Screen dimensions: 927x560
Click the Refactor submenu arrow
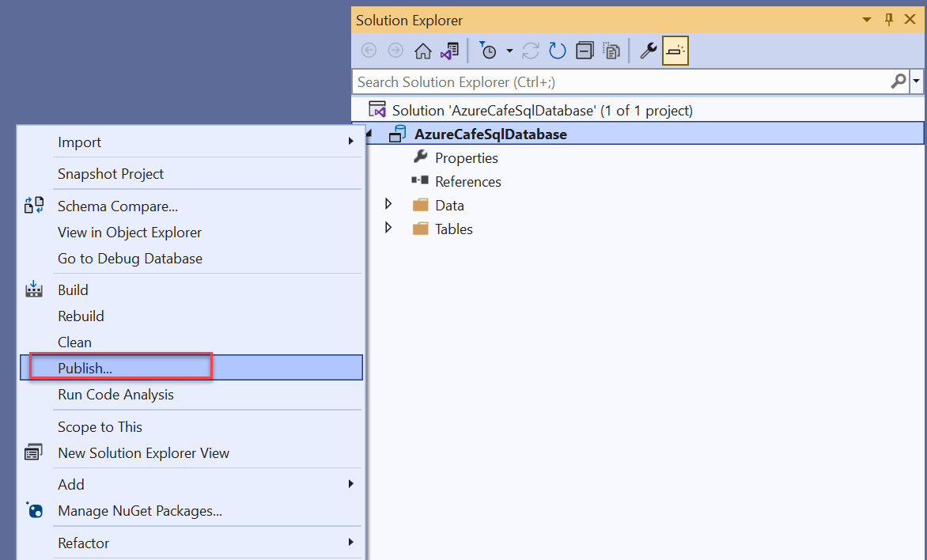pos(350,542)
